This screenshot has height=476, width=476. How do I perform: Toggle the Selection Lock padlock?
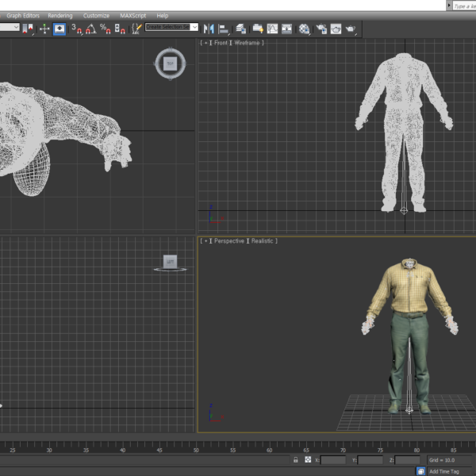(296, 459)
